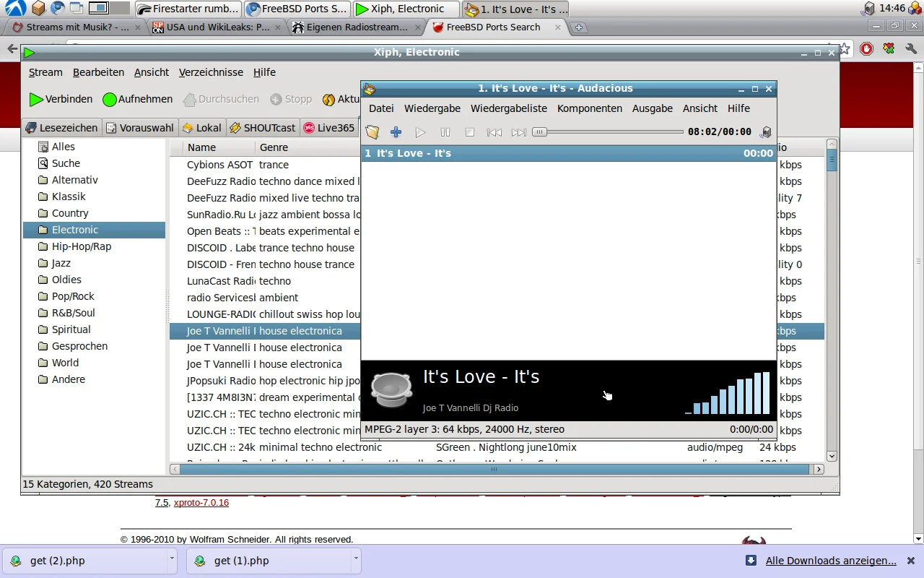Expand the get (1).php download dropdown arrow
This screenshot has height=578, width=924.
click(x=356, y=558)
